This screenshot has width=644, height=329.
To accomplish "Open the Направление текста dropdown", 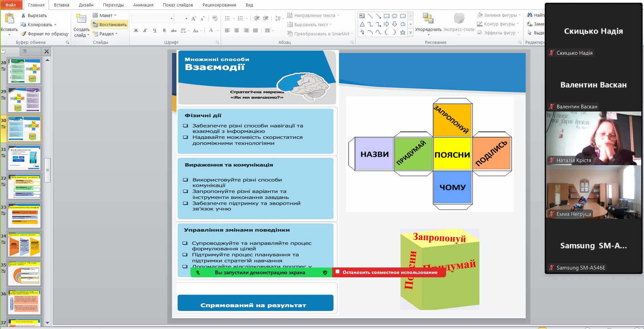I will pyautogui.click(x=313, y=15).
